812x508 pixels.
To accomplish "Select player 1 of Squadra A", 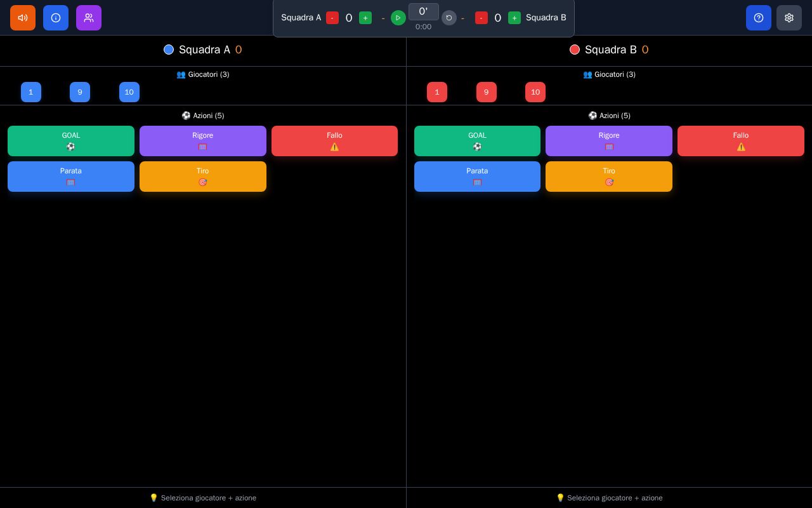I will tap(31, 92).
